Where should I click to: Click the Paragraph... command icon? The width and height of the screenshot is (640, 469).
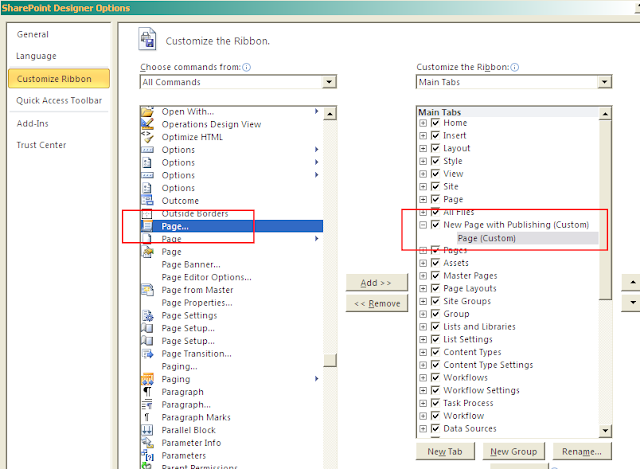pyautogui.click(x=147, y=405)
